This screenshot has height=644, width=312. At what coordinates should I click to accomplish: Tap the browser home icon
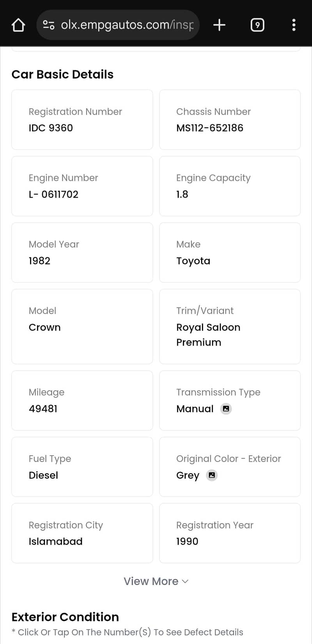click(18, 25)
